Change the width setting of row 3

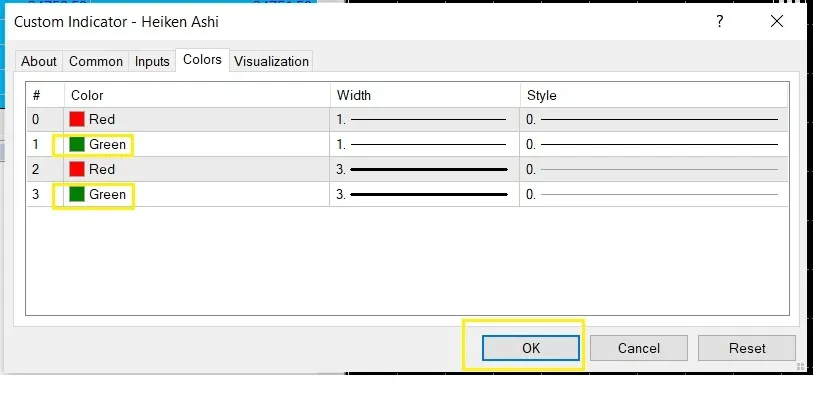pyautogui.click(x=425, y=194)
